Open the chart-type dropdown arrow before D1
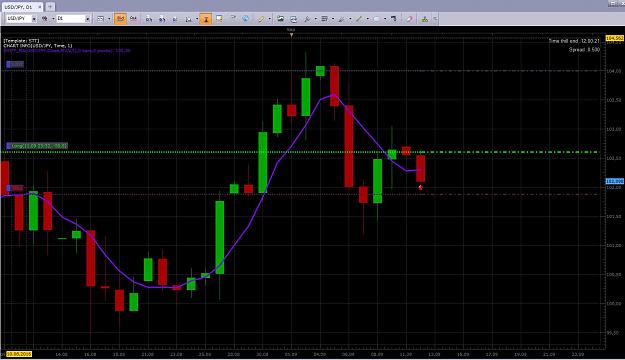Image resolution: width=625 pixels, height=360 pixels. (53, 19)
